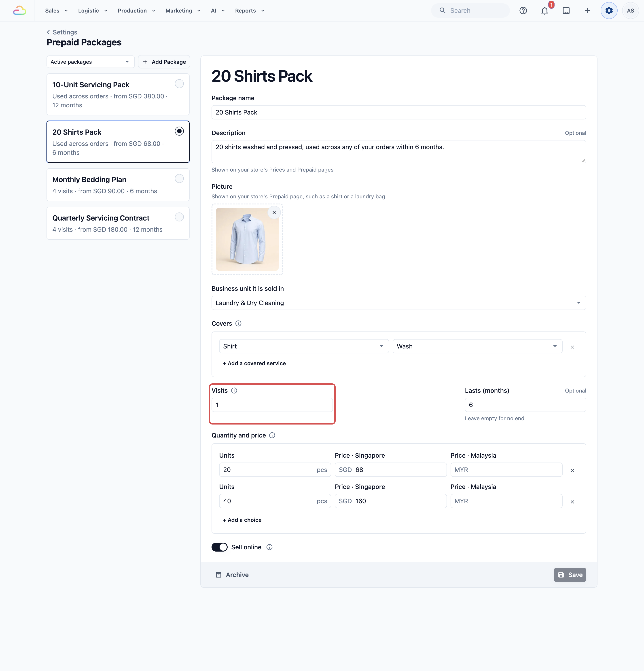Toggle the Sell online switch
This screenshot has width=644, height=671.
219,547
